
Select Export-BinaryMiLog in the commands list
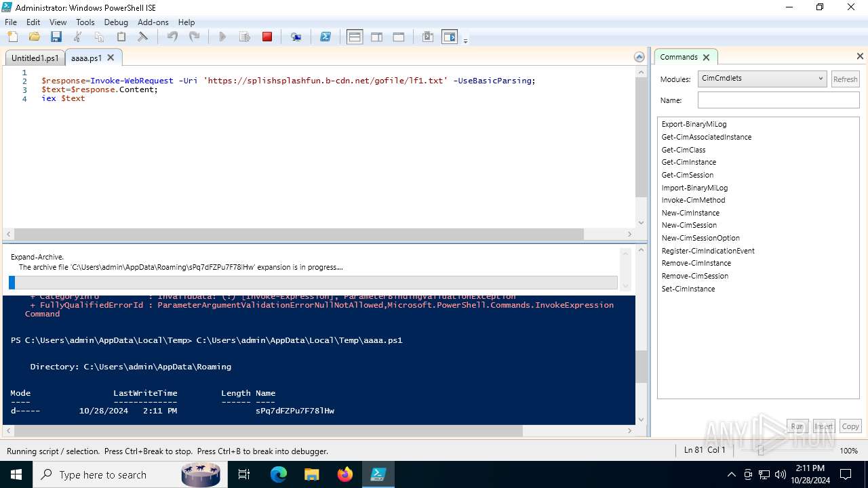pos(694,124)
